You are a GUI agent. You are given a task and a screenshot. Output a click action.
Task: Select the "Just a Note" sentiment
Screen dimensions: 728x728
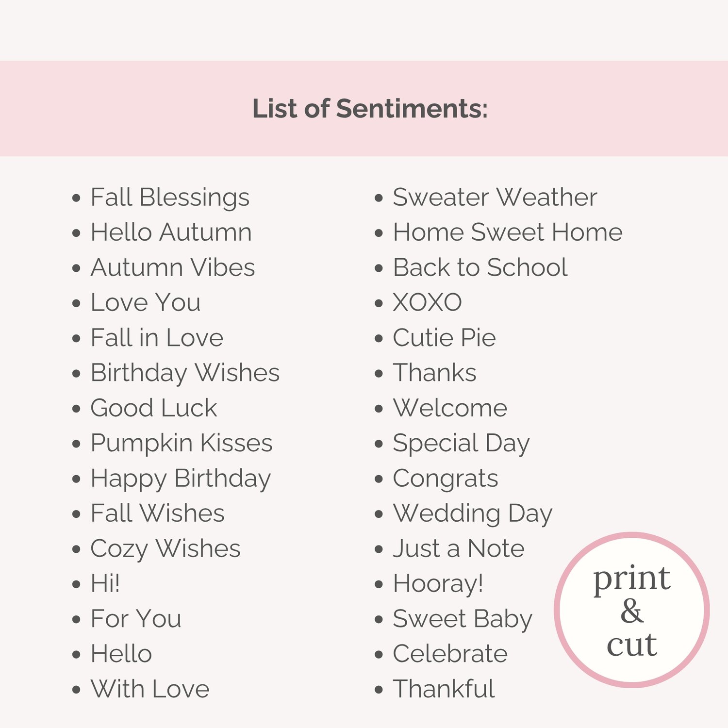(458, 549)
